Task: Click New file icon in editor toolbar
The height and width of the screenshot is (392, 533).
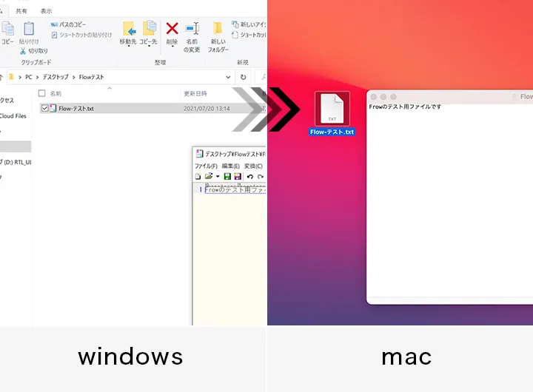Action: click(198, 176)
